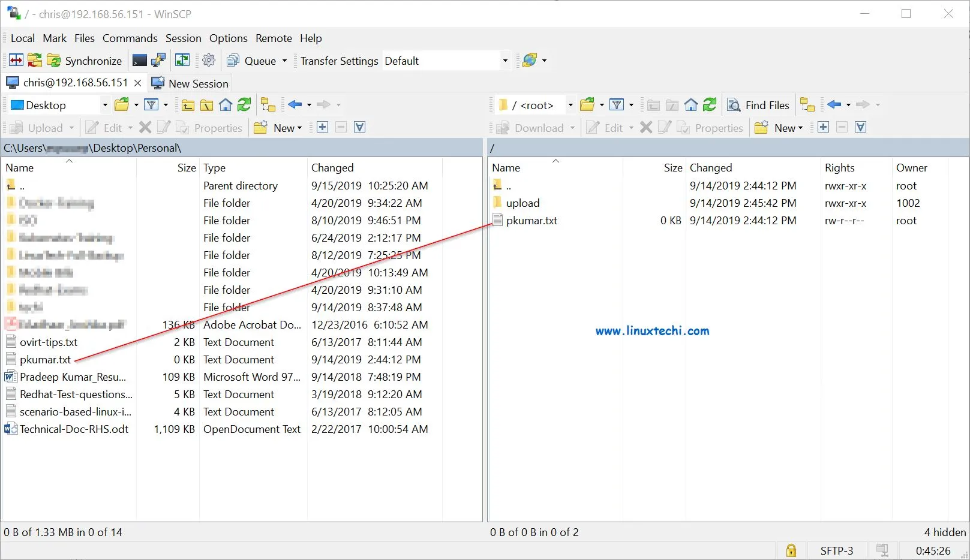The width and height of the screenshot is (970, 560).
Task: Expand the local Desktop drive dropdown
Action: (105, 105)
